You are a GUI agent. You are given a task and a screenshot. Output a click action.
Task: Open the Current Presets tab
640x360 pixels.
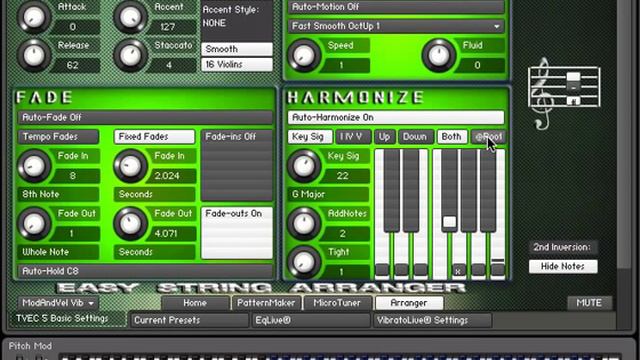(189, 320)
